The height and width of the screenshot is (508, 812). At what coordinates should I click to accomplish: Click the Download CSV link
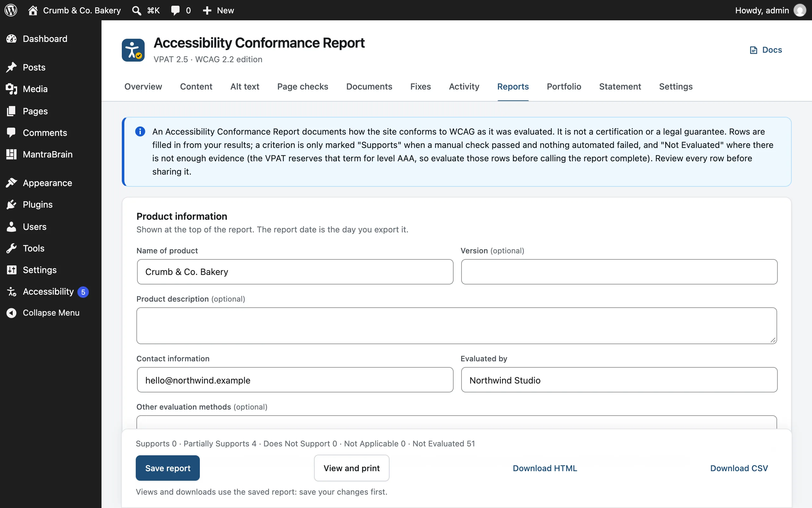click(739, 468)
